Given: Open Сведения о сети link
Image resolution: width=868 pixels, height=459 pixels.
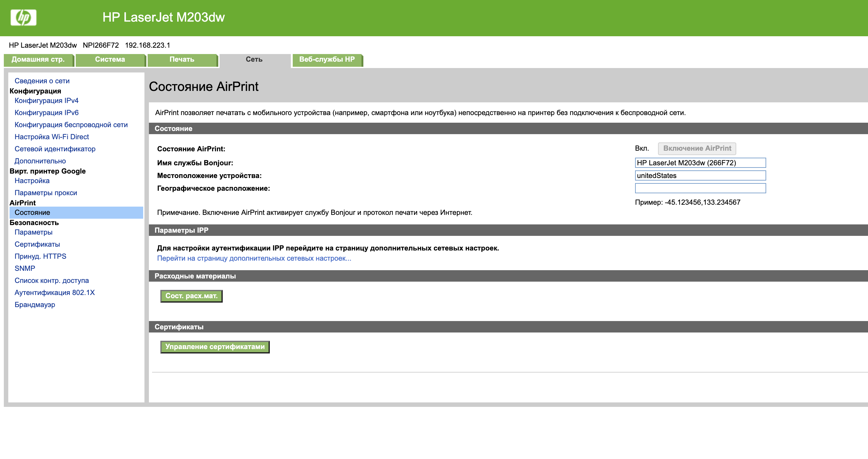Looking at the screenshot, I should [42, 81].
